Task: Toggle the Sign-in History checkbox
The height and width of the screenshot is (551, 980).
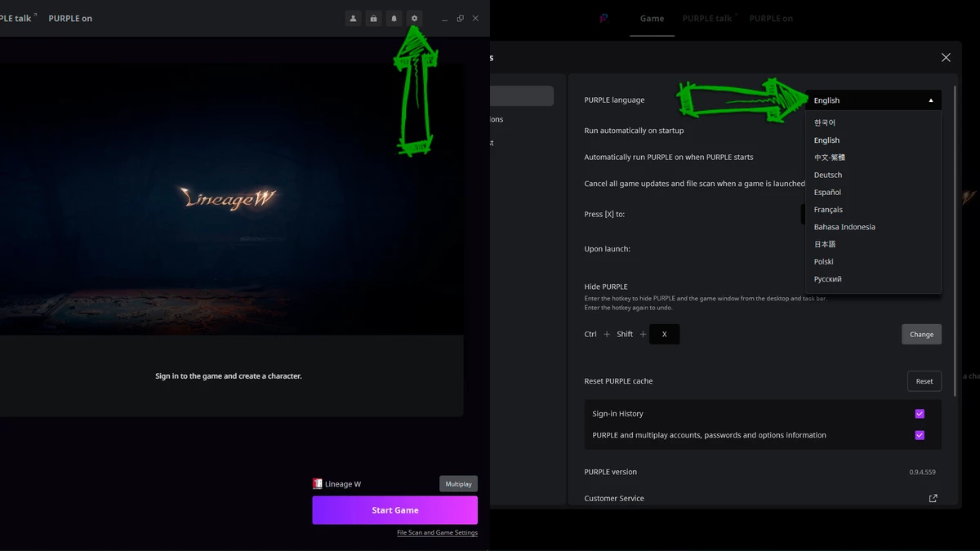Action: [x=920, y=414]
